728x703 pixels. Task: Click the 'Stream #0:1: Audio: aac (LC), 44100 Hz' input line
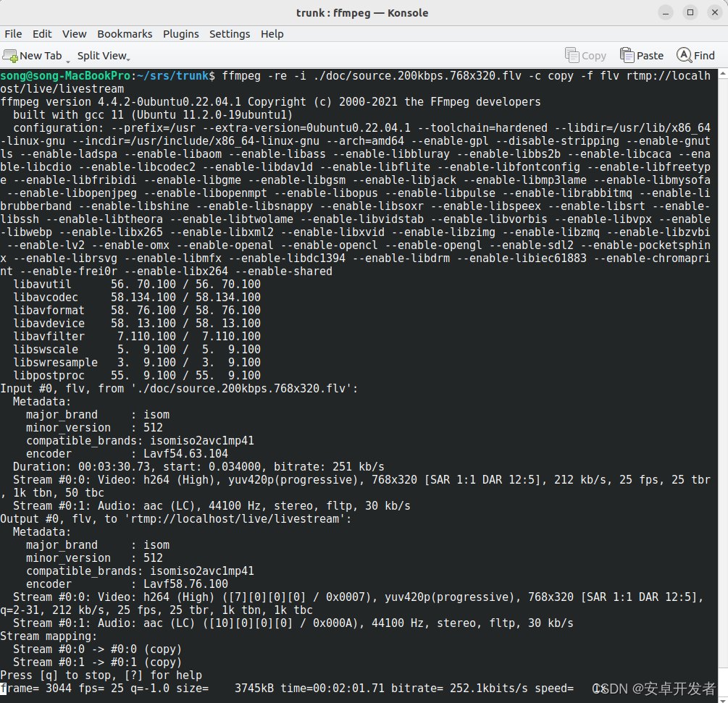(x=212, y=505)
